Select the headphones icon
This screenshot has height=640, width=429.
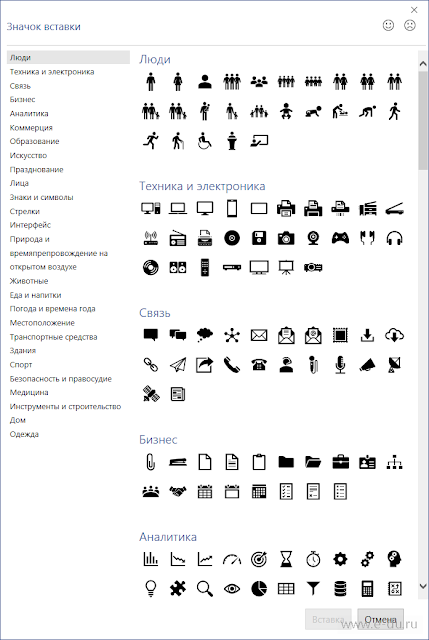point(394,238)
